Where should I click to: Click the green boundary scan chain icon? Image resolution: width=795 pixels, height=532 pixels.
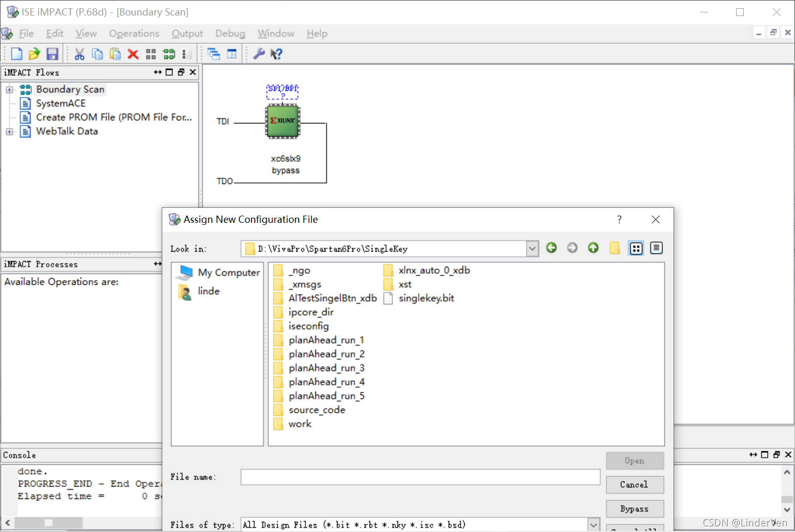(169, 54)
